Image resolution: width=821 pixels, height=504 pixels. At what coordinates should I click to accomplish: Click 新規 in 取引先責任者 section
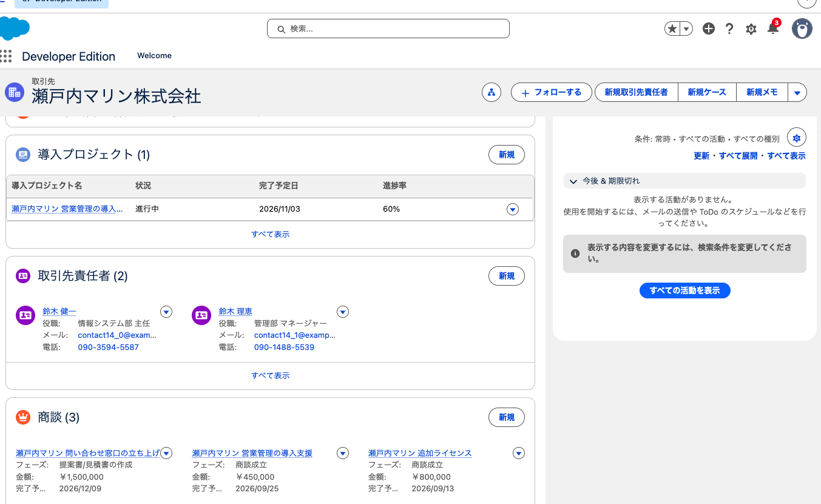[x=507, y=276]
